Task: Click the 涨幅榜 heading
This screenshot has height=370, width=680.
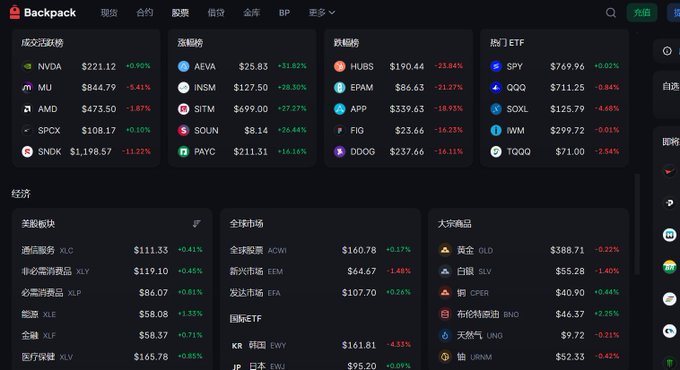Action: point(190,43)
